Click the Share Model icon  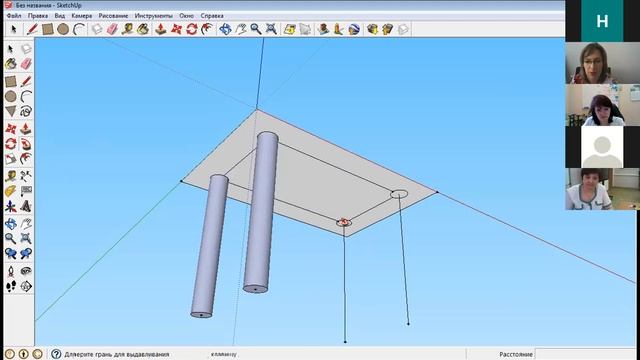click(387, 29)
